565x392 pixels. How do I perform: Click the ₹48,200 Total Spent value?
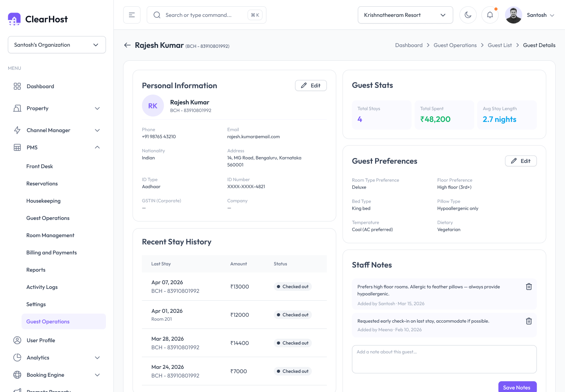[x=435, y=119]
